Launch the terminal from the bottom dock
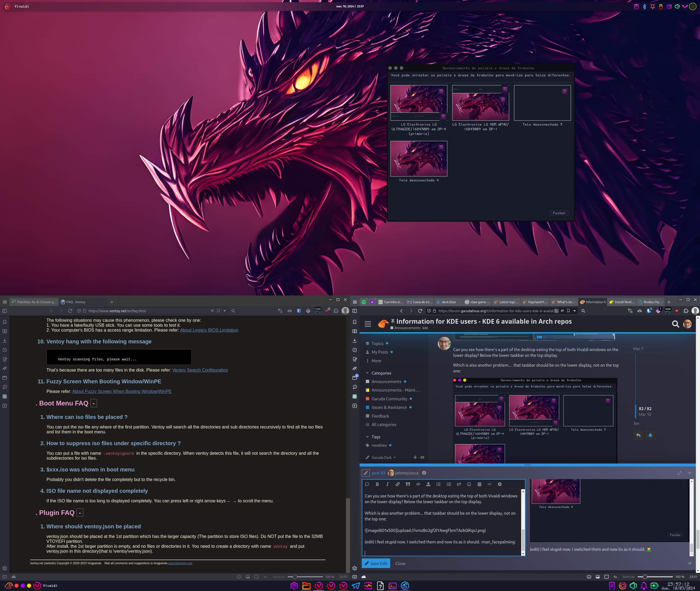 (393, 586)
